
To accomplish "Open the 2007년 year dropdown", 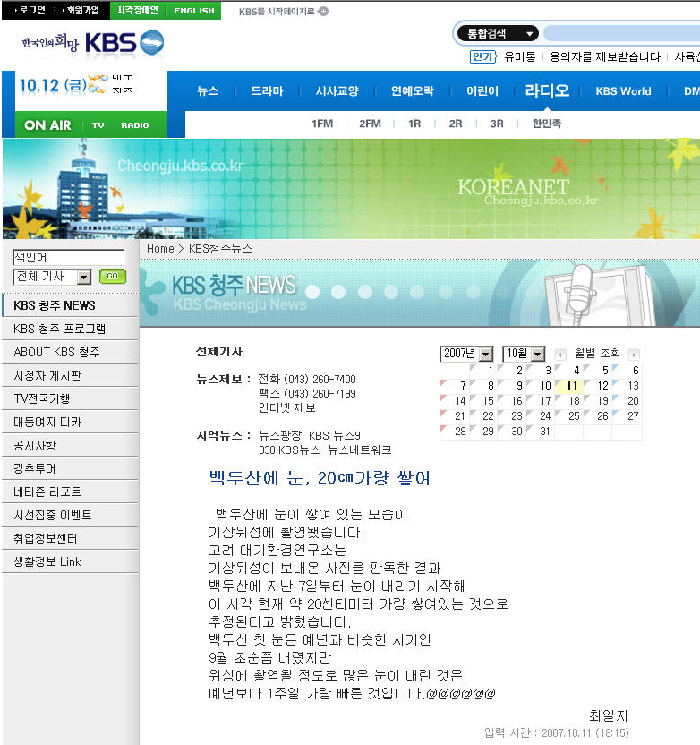I will pyautogui.click(x=466, y=354).
